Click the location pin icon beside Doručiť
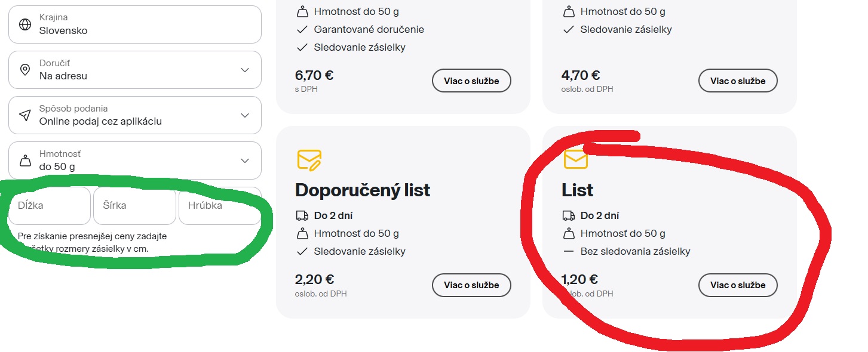868x352 pixels. 25,70
